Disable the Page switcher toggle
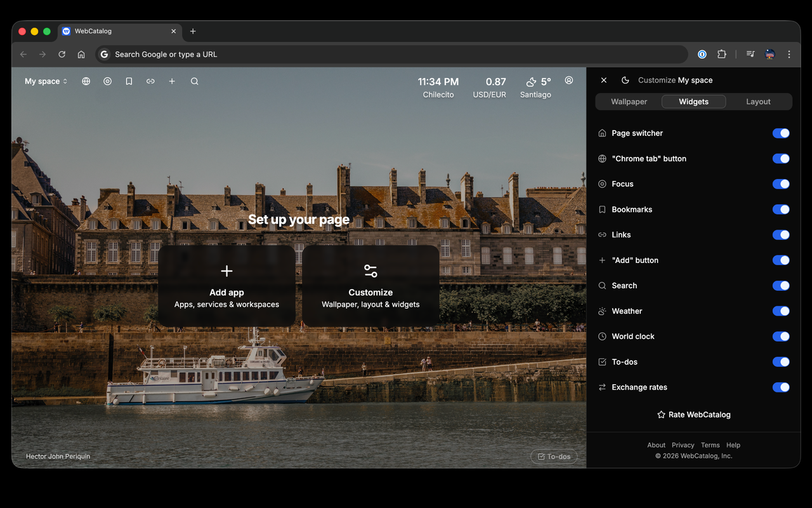 781,133
